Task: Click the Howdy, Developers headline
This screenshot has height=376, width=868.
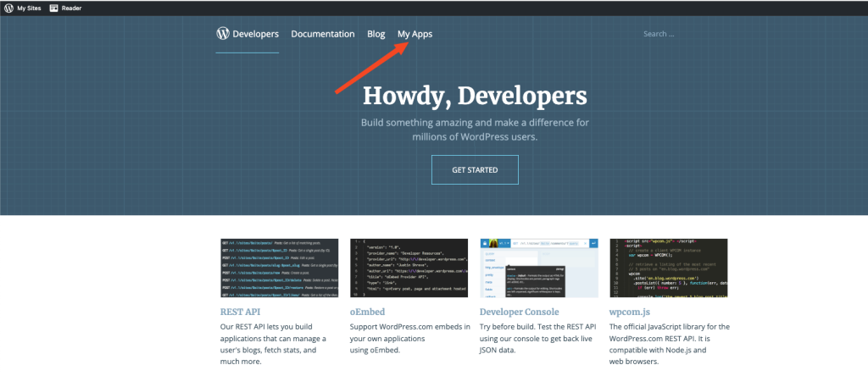Action: 474,95
